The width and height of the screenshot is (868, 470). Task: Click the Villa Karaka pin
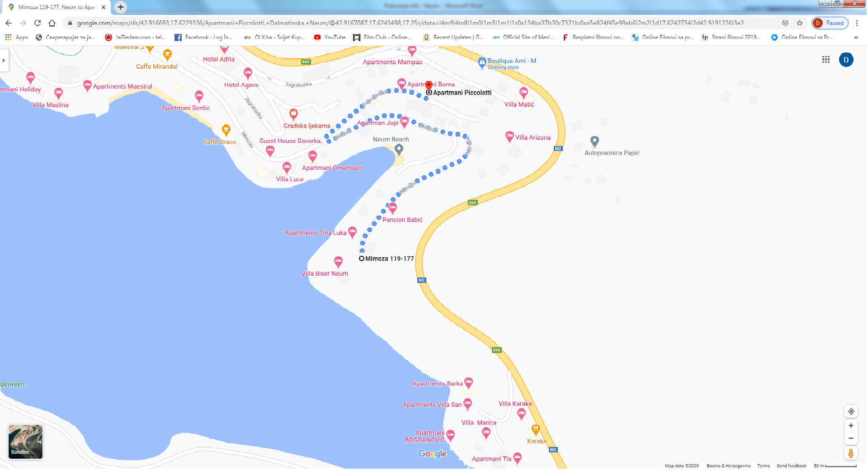click(x=521, y=414)
